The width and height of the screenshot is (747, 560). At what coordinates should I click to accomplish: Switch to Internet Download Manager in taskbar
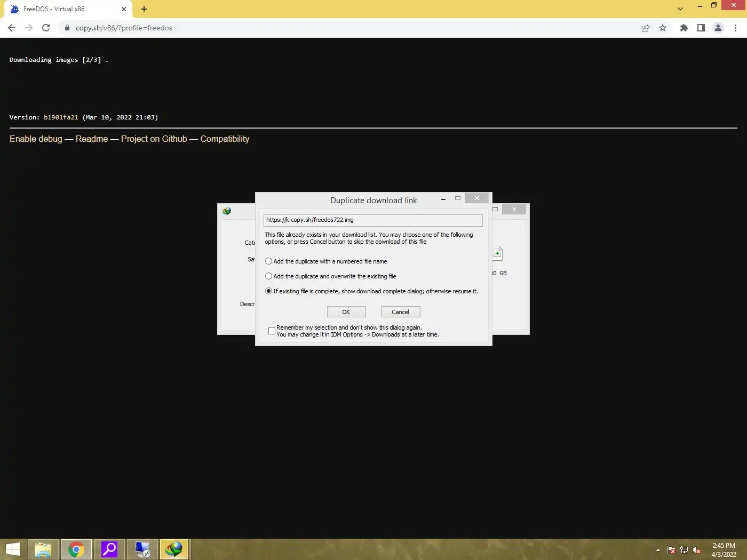tap(174, 549)
